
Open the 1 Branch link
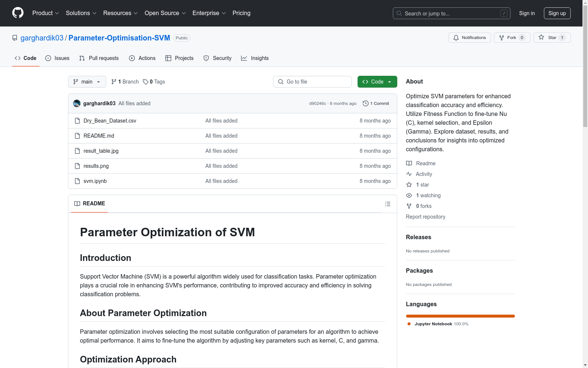pyautogui.click(x=125, y=82)
